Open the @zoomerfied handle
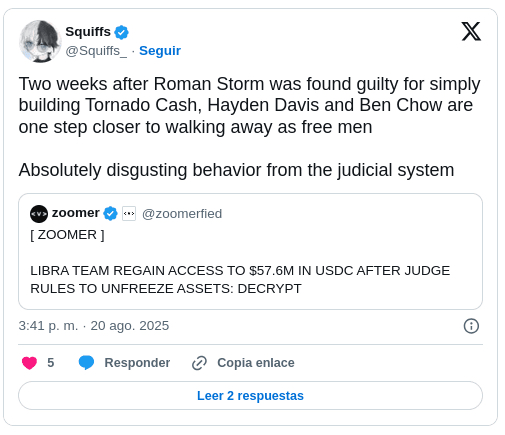505x435 pixels. coord(182,214)
